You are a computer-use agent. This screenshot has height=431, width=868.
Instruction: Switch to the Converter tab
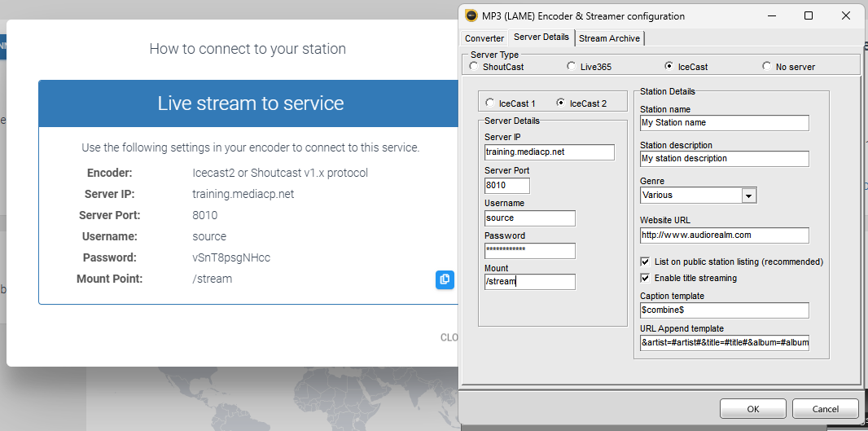click(x=484, y=38)
